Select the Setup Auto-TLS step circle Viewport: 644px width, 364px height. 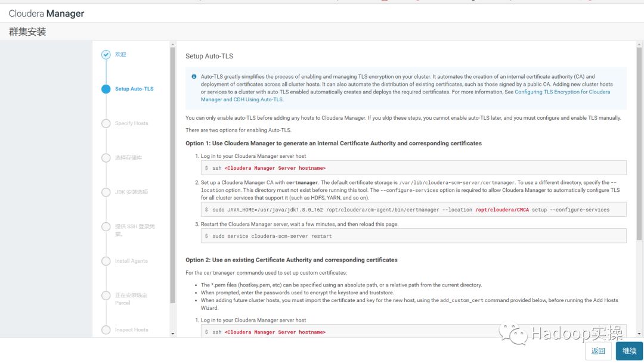106,89
